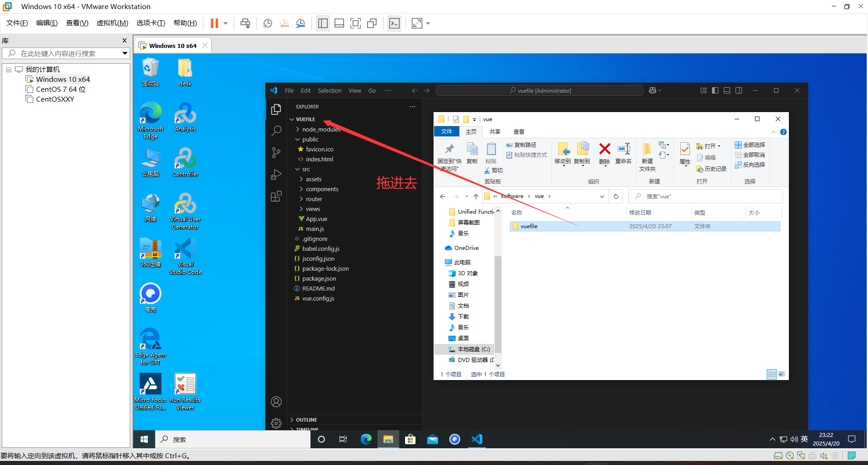This screenshot has height=465, width=868.
Task: Open address bar history dropdown
Action: [602, 196]
